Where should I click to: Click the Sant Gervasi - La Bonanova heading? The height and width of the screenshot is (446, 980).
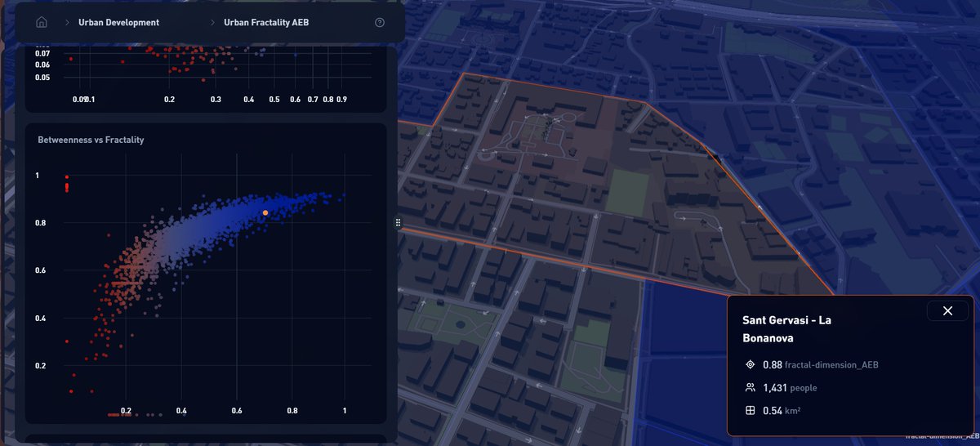(x=786, y=328)
